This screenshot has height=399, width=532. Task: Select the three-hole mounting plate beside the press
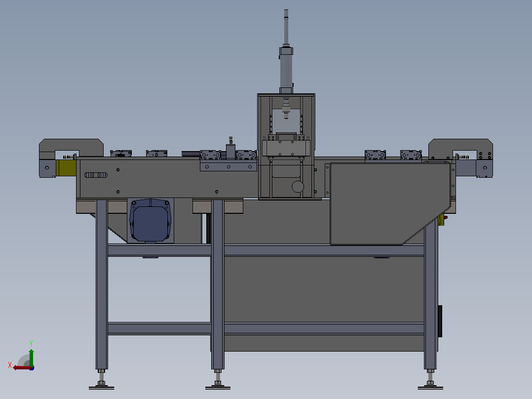(x=228, y=166)
